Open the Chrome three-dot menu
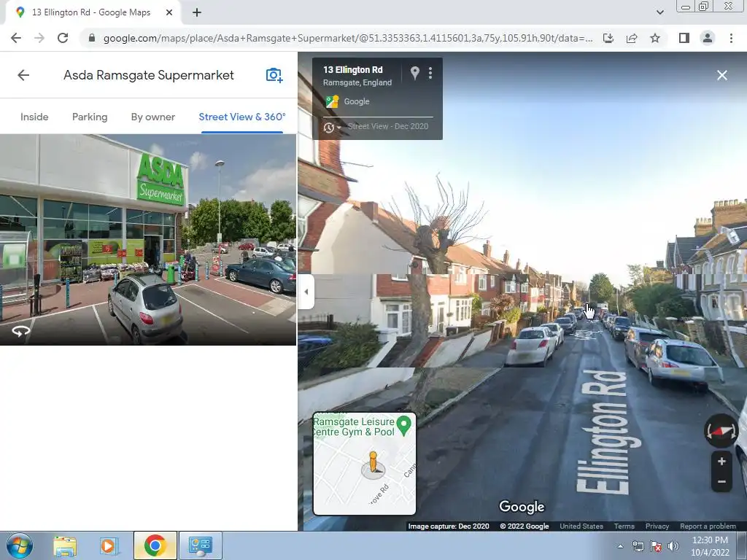This screenshot has width=747, height=560. [x=731, y=38]
